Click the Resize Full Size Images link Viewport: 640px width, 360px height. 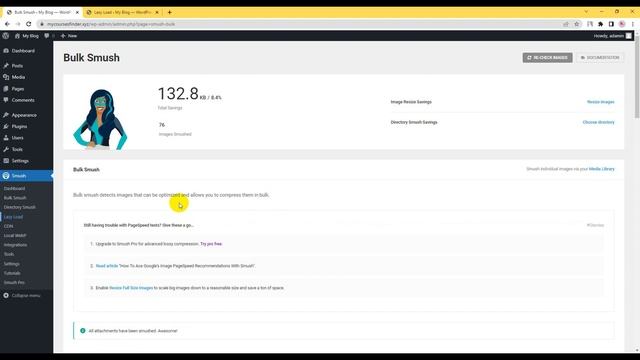coord(131,288)
